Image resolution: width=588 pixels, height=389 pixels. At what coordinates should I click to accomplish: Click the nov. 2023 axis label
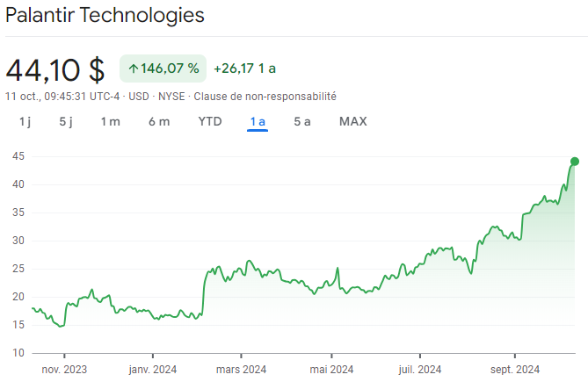(x=64, y=370)
